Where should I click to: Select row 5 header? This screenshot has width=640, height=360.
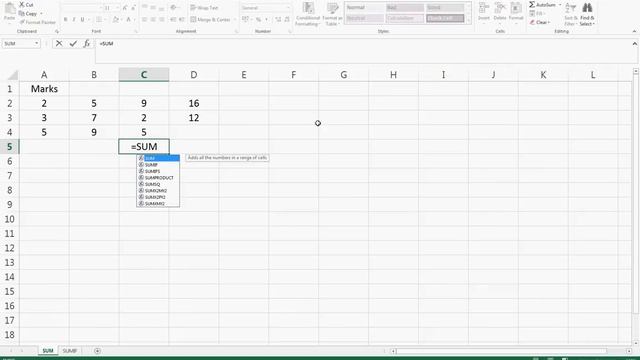(x=9, y=147)
